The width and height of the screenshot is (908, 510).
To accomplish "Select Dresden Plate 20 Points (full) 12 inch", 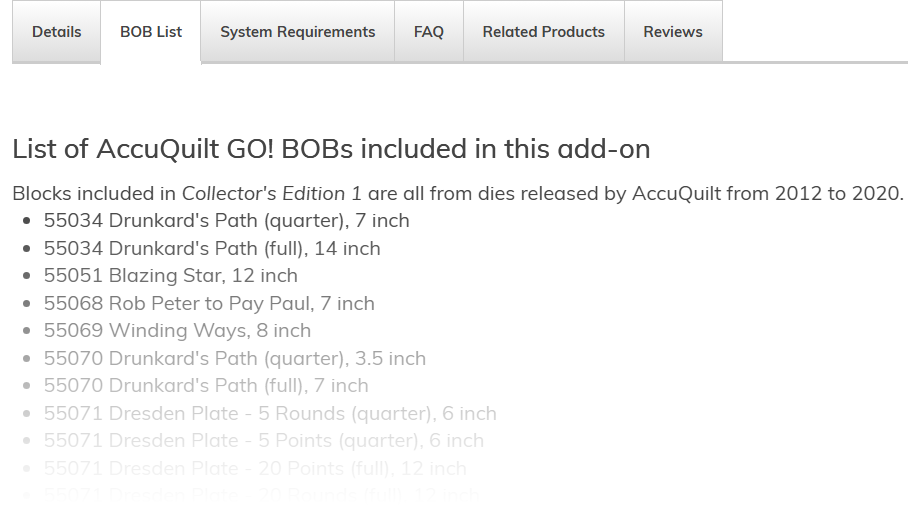I will (x=255, y=468).
